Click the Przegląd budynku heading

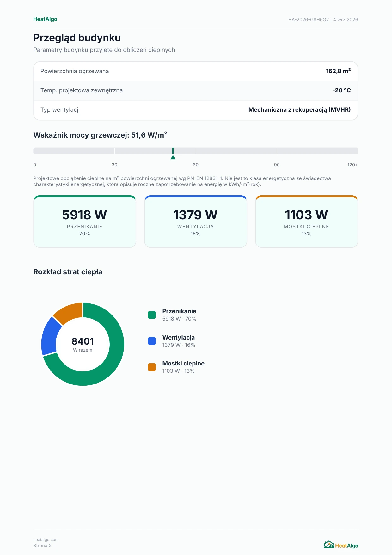[77, 38]
